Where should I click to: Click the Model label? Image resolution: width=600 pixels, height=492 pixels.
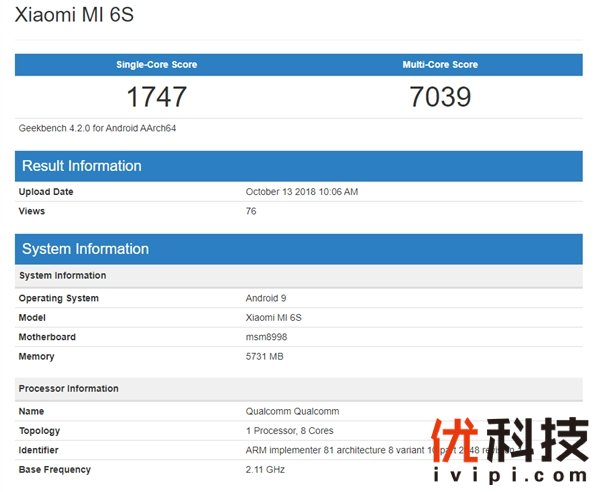32,318
